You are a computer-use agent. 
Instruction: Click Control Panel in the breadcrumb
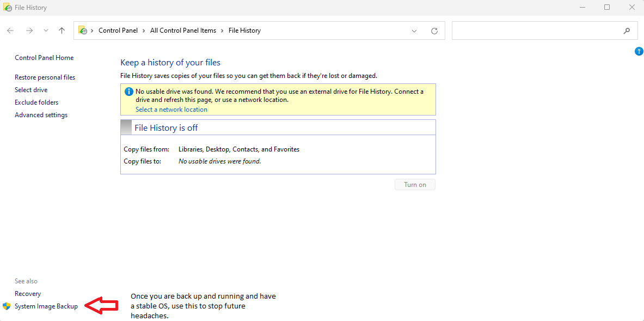pos(118,31)
